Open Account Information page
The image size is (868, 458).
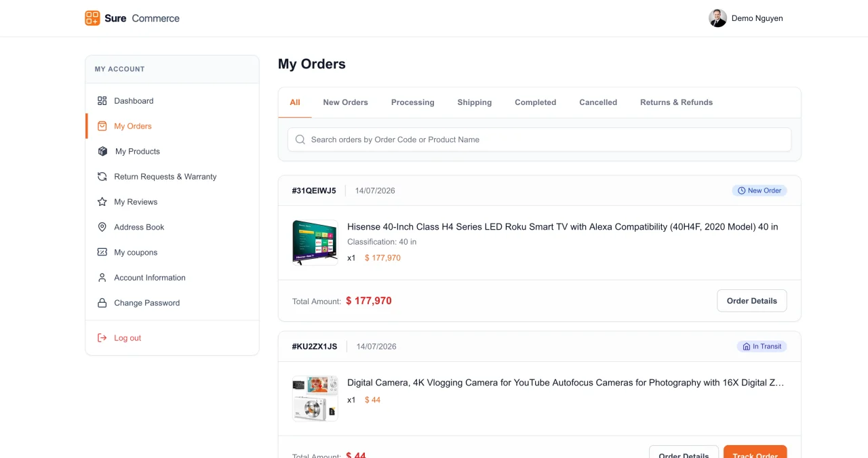[172, 278]
